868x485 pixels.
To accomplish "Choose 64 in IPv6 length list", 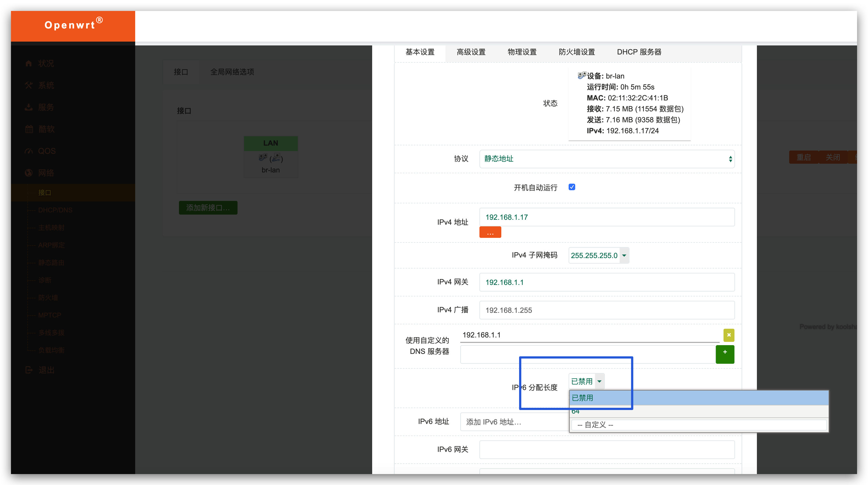I will 575,412.
